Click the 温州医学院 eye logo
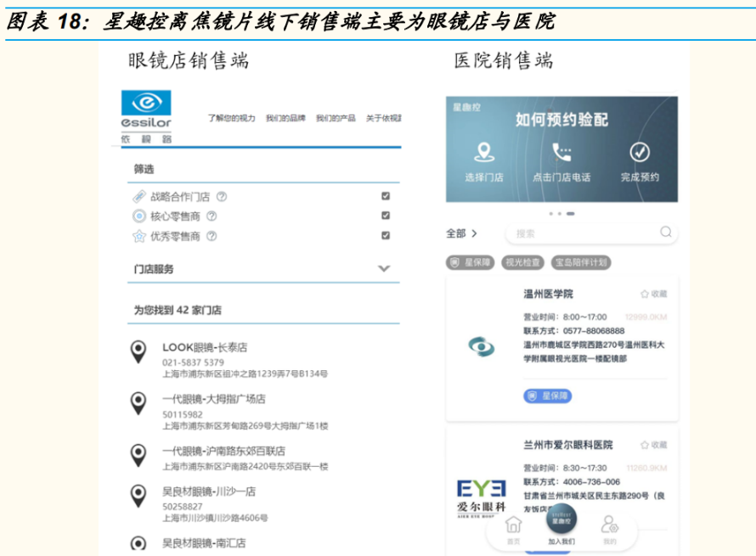Viewport: 756px width, 556px height. pyautogui.click(x=481, y=346)
